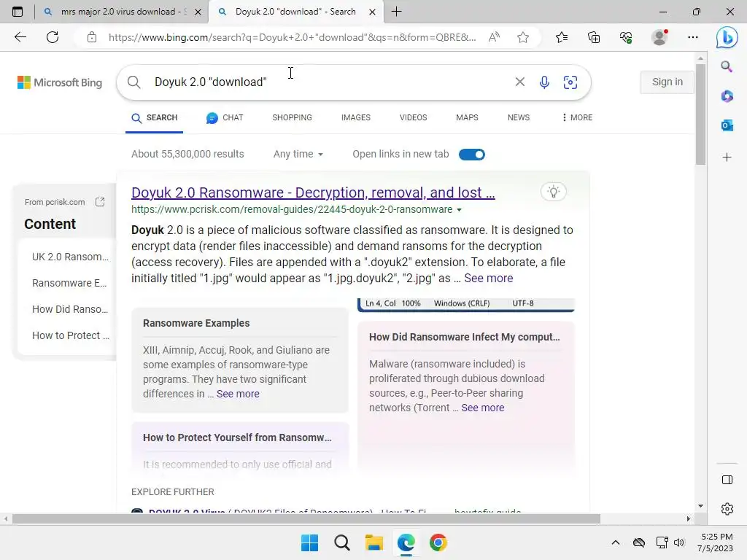Clear the search box with X icon
The height and width of the screenshot is (560, 747).
[x=519, y=82]
